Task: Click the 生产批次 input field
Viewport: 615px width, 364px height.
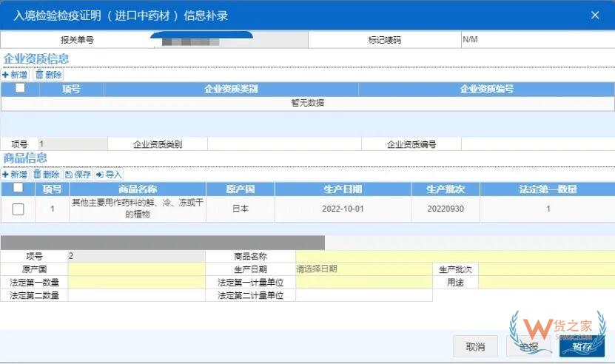Action: (547, 269)
